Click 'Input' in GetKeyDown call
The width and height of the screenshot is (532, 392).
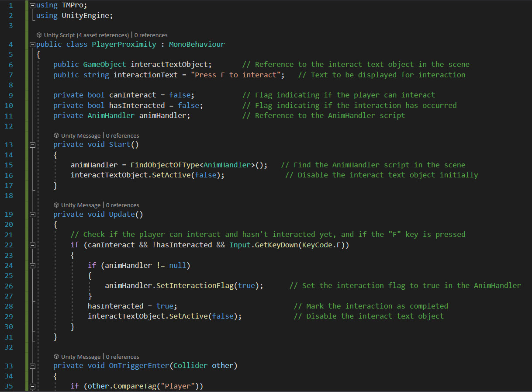240,245
